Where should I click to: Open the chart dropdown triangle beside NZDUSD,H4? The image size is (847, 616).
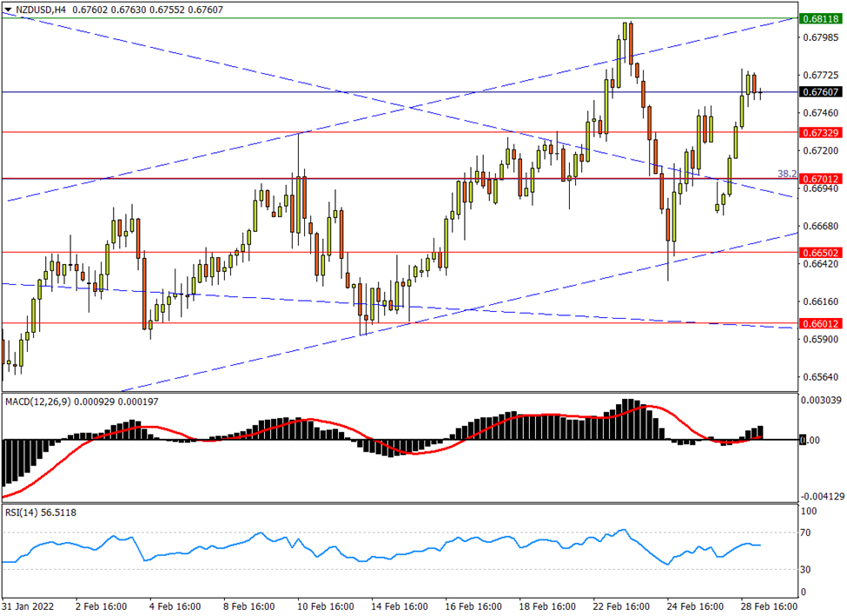[8, 10]
